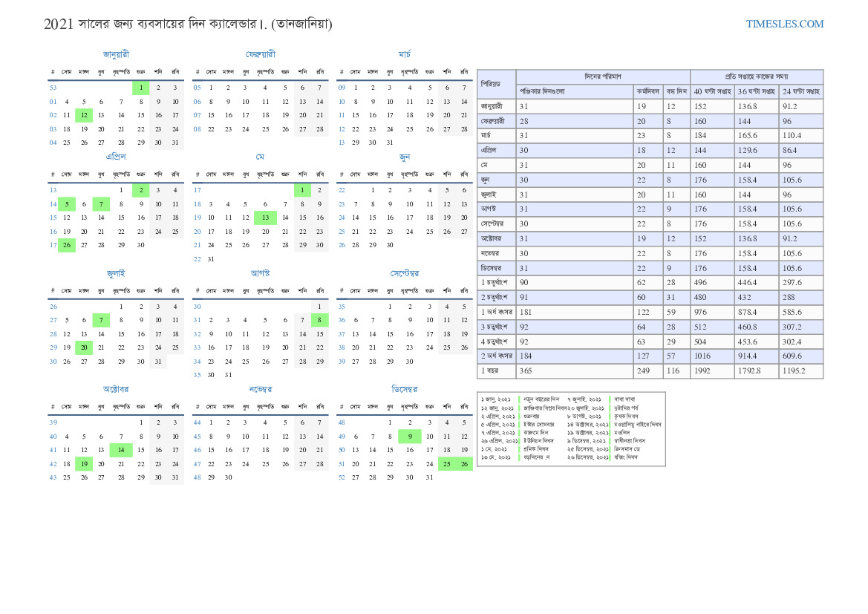Select highlighted April 26 union day
Image resolution: width=868 pixels, height=614 pixels.
tap(67, 245)
